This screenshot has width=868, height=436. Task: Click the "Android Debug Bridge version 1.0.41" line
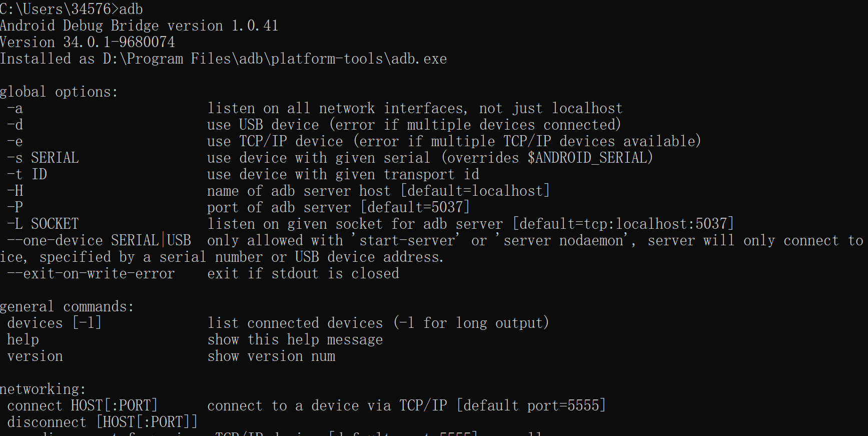coord(139,26)
